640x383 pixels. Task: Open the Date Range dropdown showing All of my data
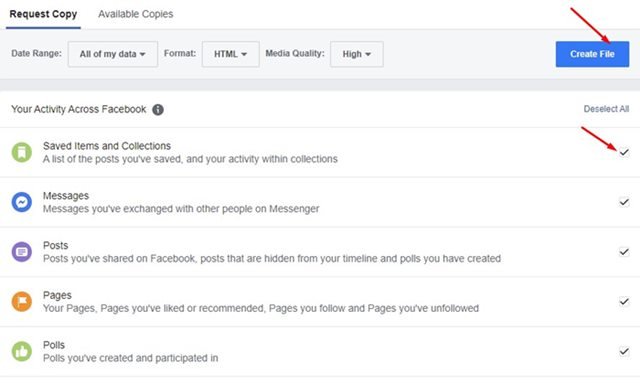[113, 54]
